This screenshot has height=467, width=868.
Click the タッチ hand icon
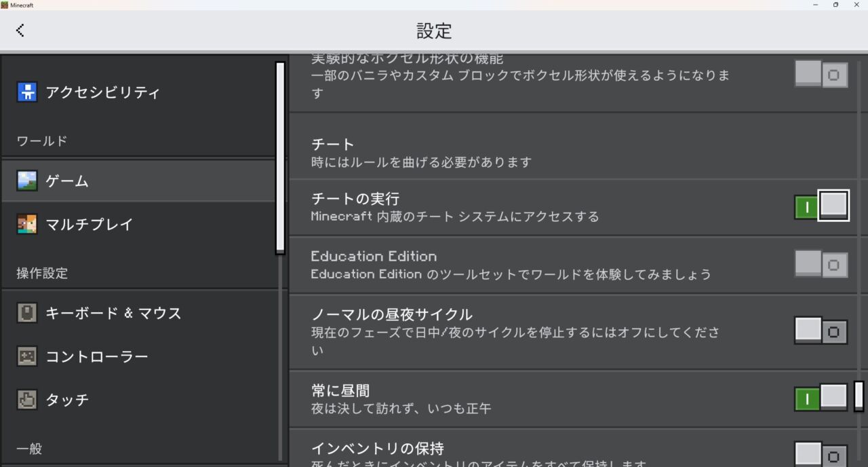click(x=27, y=400)
